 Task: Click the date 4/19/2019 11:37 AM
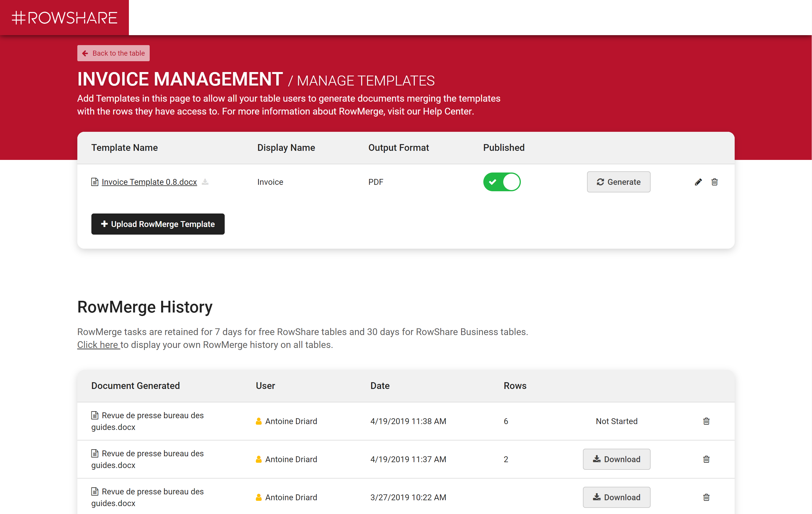408,460
